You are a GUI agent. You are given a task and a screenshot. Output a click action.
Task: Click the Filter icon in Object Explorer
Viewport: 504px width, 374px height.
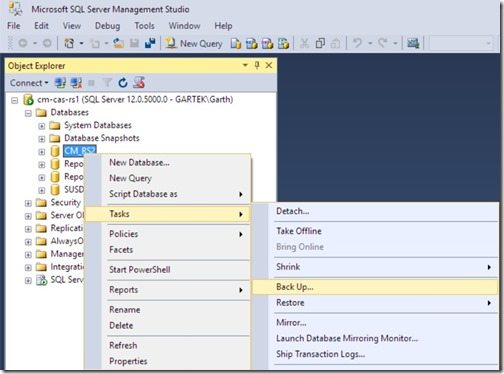pyautogui.click(x=107, y=83)
